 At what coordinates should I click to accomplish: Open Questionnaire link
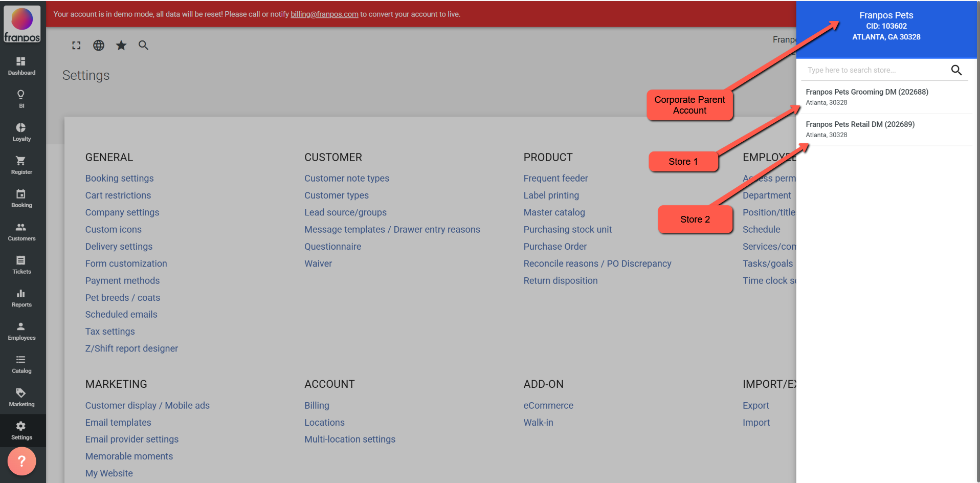coord(332,247)
